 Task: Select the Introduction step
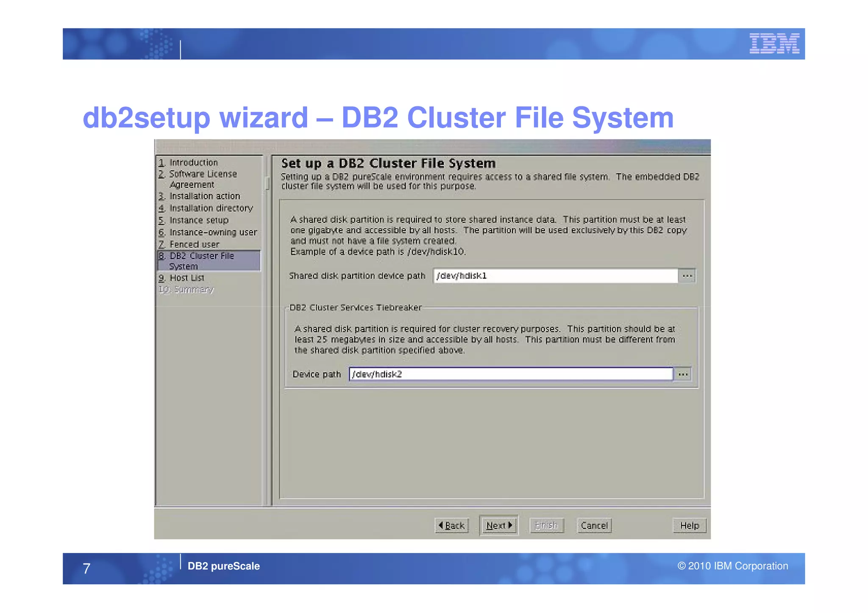(x=188, y=163)
